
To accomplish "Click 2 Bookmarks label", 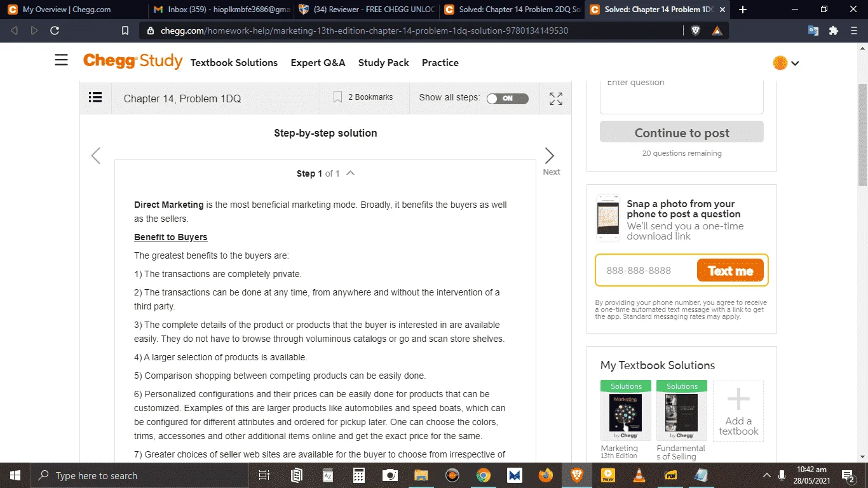I will (370, 97).
